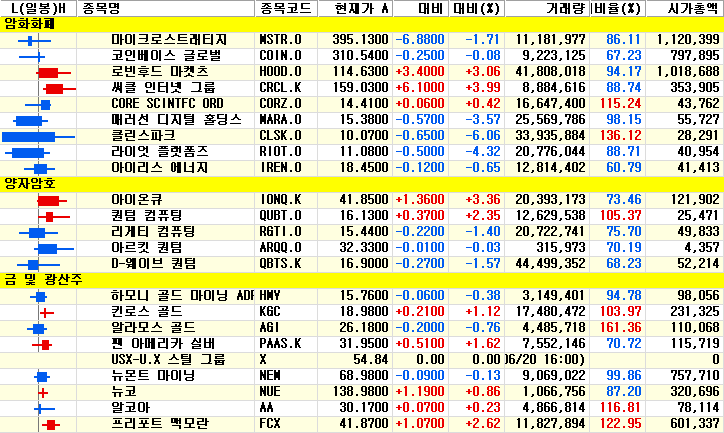
Task: Click the red candle for 킨로스 골드
Action: pos(46,313)
